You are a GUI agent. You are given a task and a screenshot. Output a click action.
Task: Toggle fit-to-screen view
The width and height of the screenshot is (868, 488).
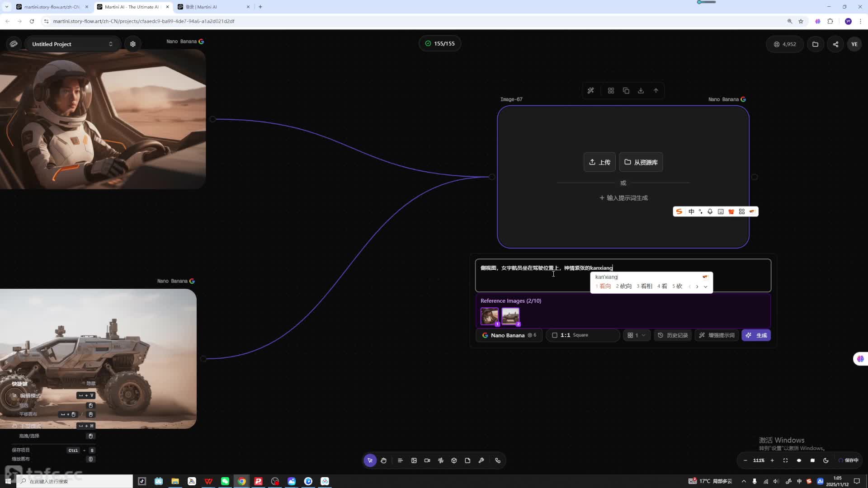click(785, 460)
